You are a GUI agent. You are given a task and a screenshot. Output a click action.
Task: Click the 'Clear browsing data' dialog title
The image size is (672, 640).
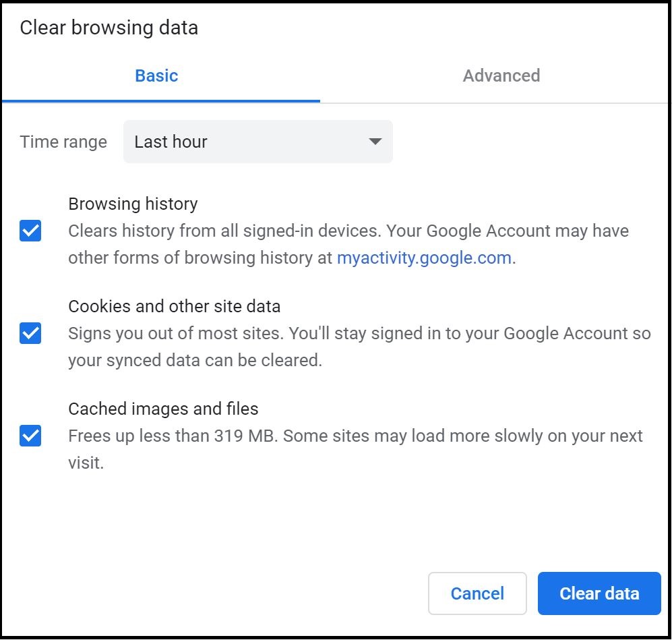pyautogui.click(x=109, y=28)
